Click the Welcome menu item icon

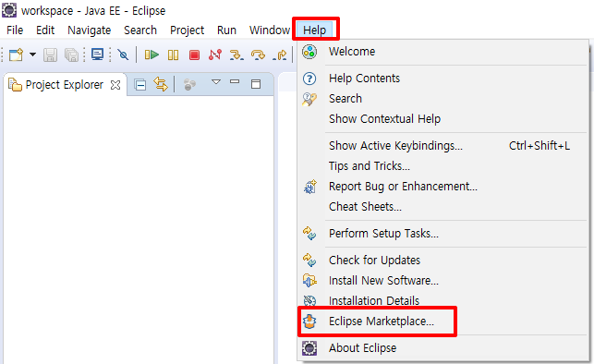(x=309, y=52)
